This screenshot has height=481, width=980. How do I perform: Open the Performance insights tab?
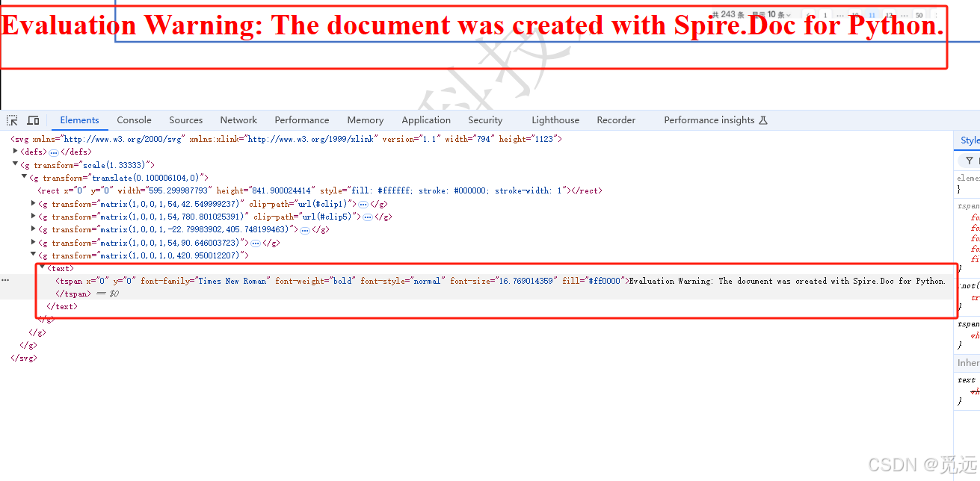click(x=709, y=120)
